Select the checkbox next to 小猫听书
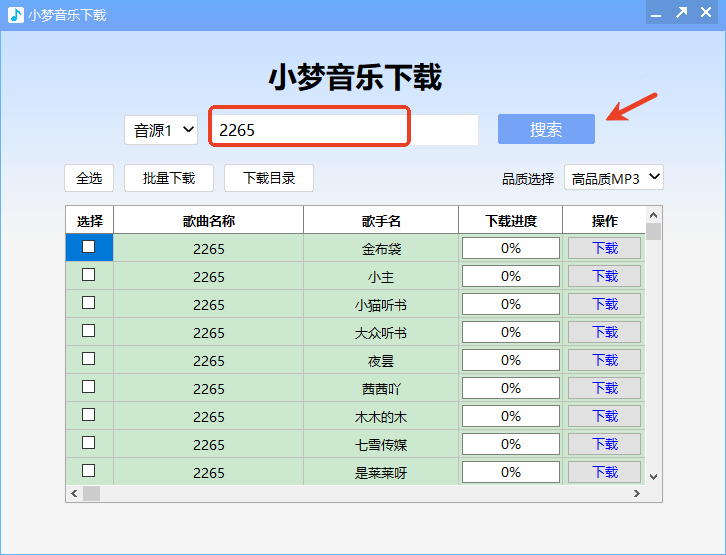The height and width of the screenshot is (555, 726). [89, 303]
